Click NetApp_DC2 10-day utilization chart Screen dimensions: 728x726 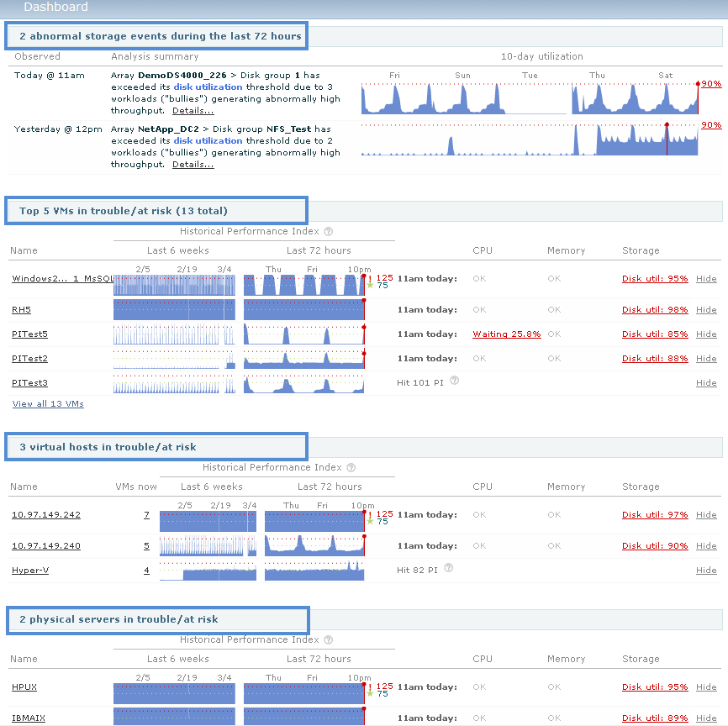pos(530,139)
